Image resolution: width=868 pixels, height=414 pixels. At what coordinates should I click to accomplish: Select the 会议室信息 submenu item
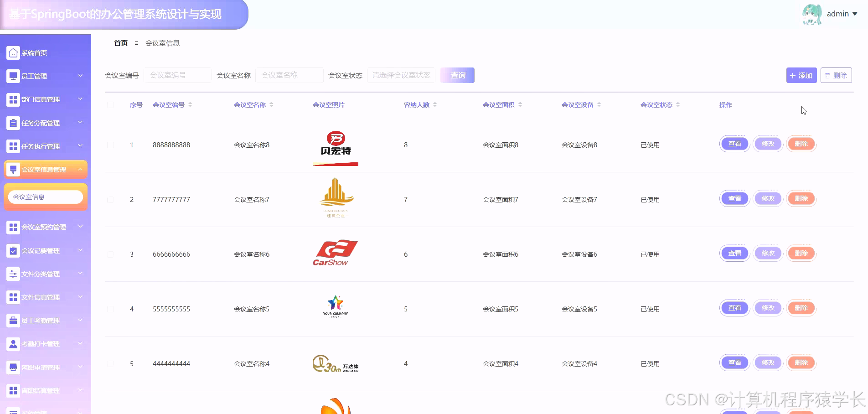[x=46, y=197]
